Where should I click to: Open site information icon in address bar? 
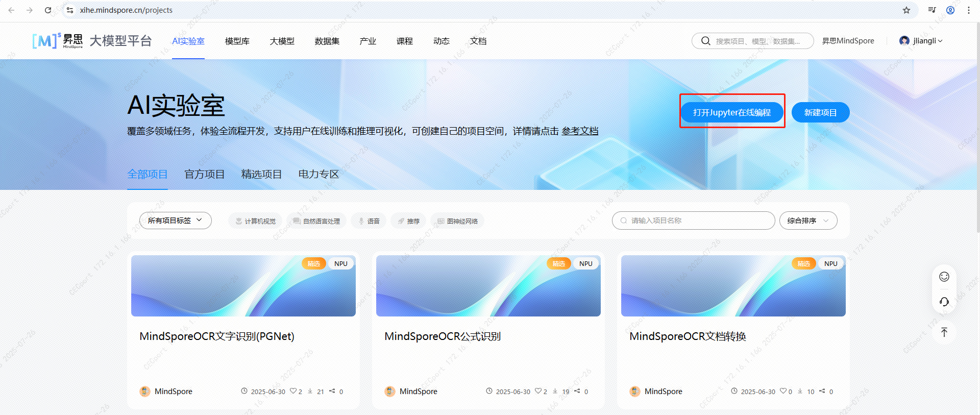tap(70, 10)
